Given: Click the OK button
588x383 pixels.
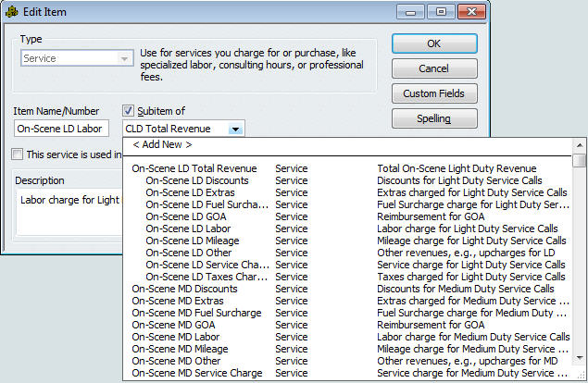Looking at the screenshot, I should click(x=433, y=43).
